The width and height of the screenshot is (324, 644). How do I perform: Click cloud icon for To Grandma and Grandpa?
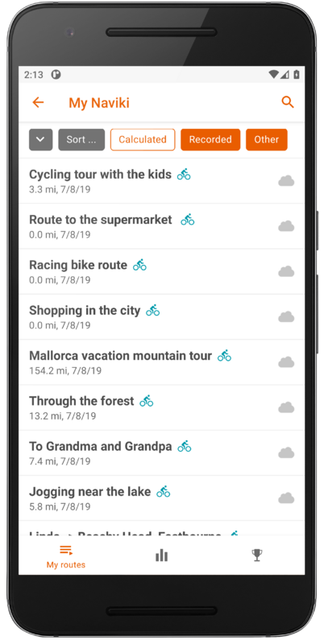(x=286, y=453)
